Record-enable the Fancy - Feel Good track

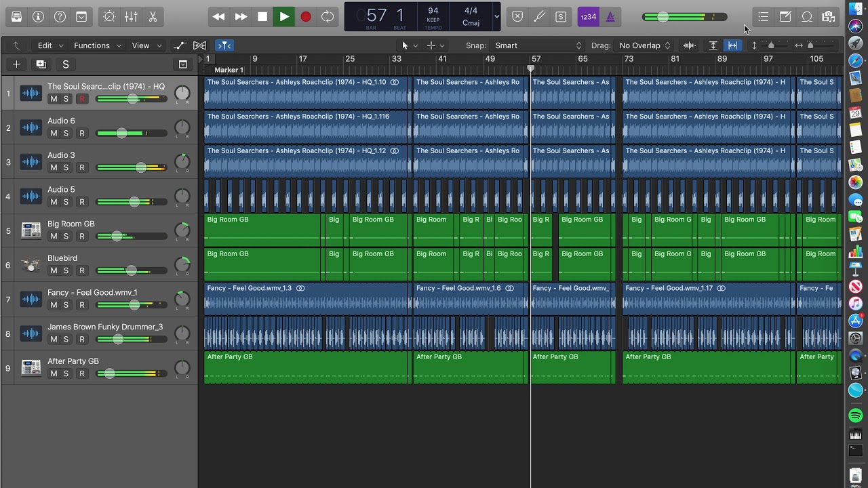[82, 305]
